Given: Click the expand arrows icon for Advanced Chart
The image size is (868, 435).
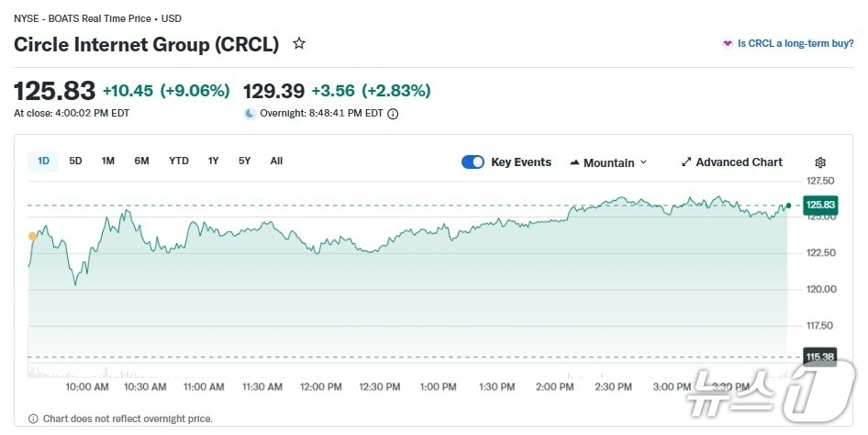Looking at the screenshot, I should tap(686, 162).
